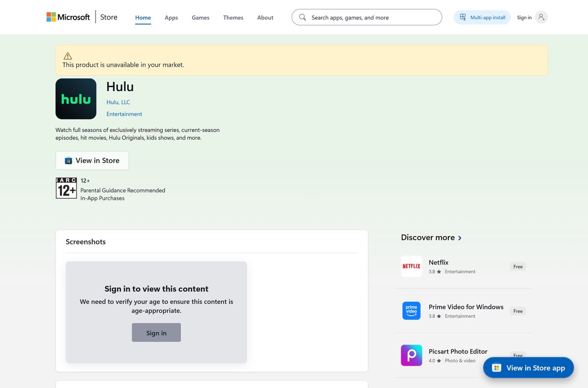588x388 pixels.
Task: Click Sign in text in header
Action: (x=524, y=18)
